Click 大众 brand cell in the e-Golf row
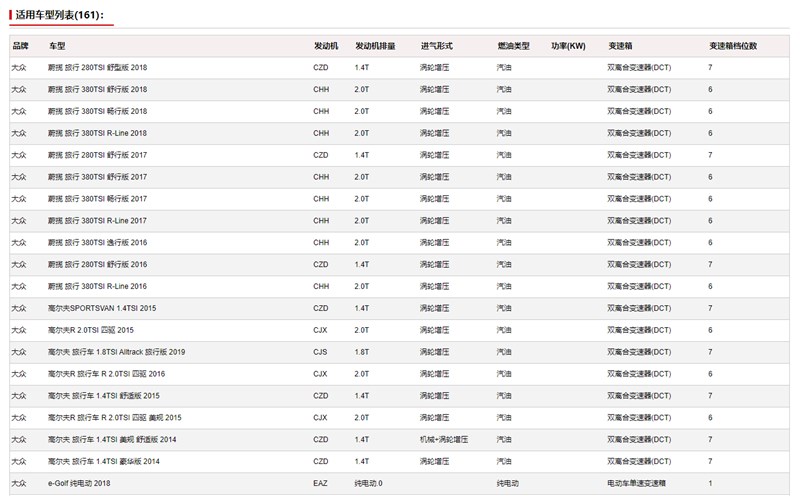Viewport: 800px width, 496px height. click(x=19, y=483)
